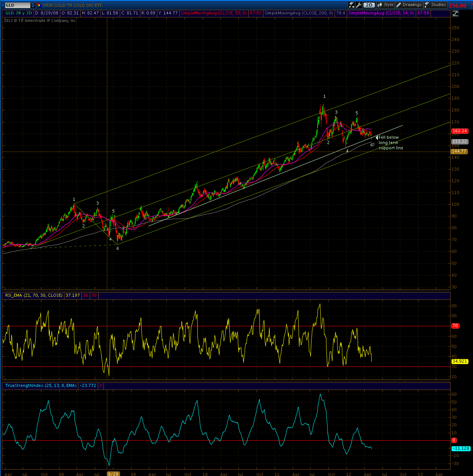This screenshot has width=473, height=476.
Task: Click the red 70 RSI overbought axis label
Action: [455, 326]
